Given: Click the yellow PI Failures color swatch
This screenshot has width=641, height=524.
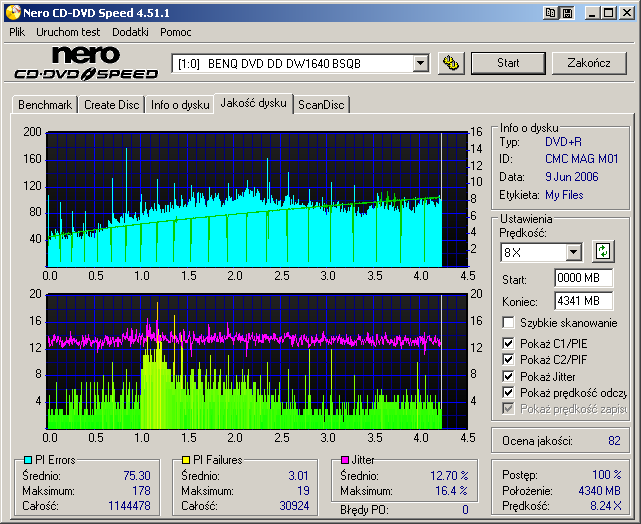Looking at the screenshot, I should tap(186, 460).
